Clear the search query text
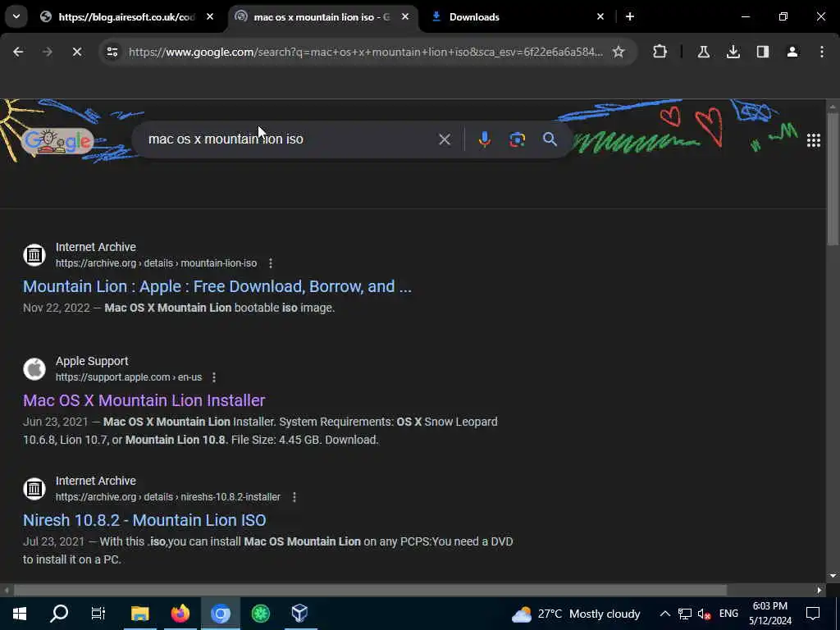Viewport: 840px width, 630px height. (x=444, y=139)
